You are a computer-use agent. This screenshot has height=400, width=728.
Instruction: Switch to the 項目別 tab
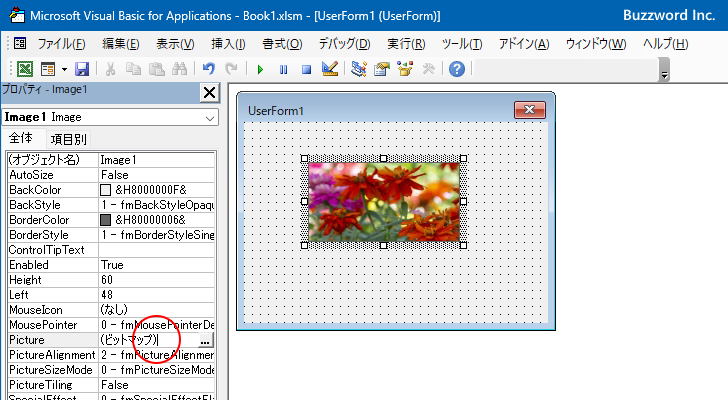click(x=69, y=139)
